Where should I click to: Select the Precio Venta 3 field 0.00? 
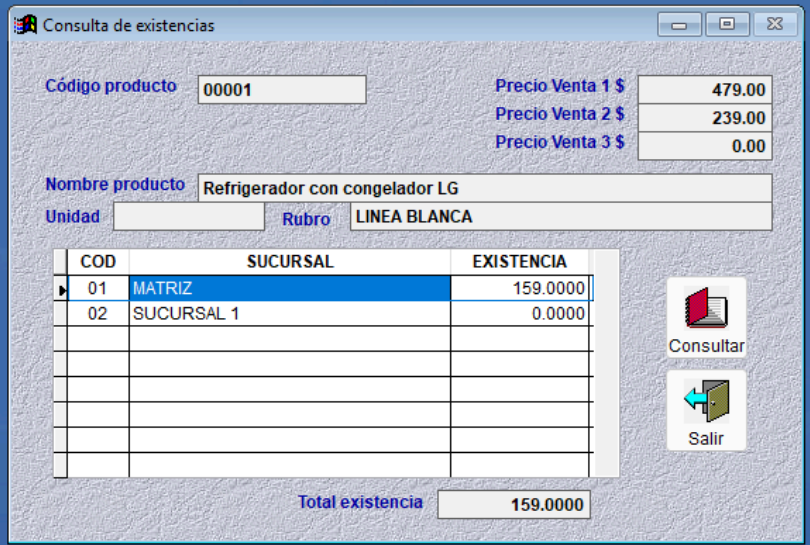pyautogui.click(x=705, y=146)
